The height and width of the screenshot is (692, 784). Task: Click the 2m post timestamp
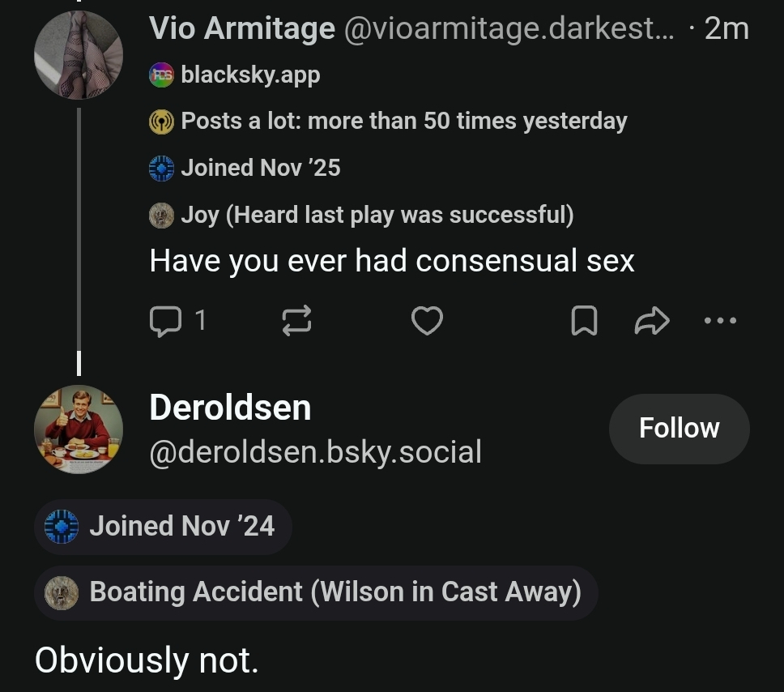pyautogui.click(x=726, y=29)
